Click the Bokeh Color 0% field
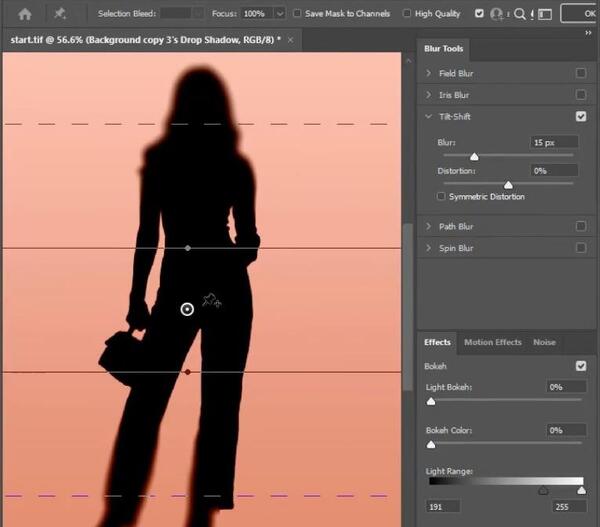Image resolution: width=600 pixels, height=527 pixels. tap(566, 430)
